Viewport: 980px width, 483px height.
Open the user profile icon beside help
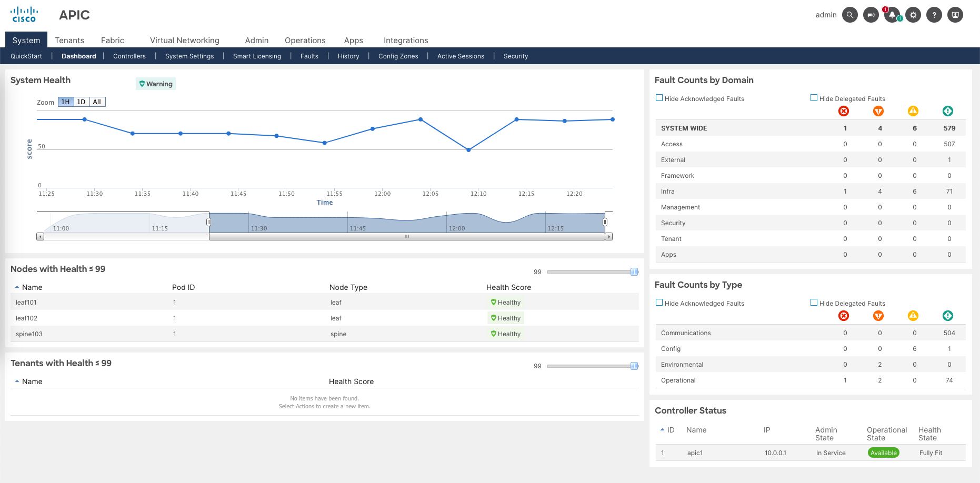point(955,15)
